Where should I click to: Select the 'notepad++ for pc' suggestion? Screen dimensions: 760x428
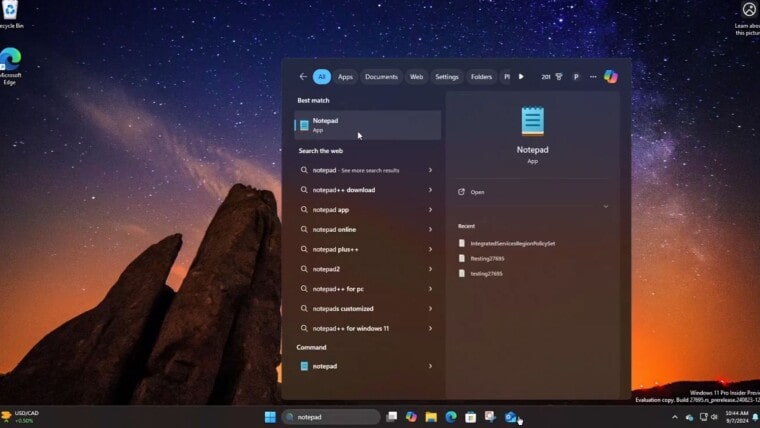(367, 289)
